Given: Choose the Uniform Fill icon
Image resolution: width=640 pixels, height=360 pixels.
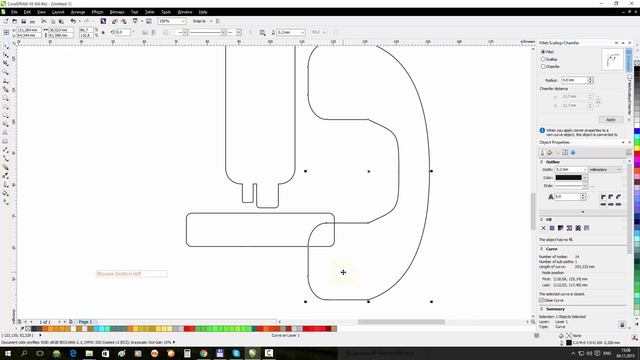Looking at the screenshot, I should coord(552,228).
